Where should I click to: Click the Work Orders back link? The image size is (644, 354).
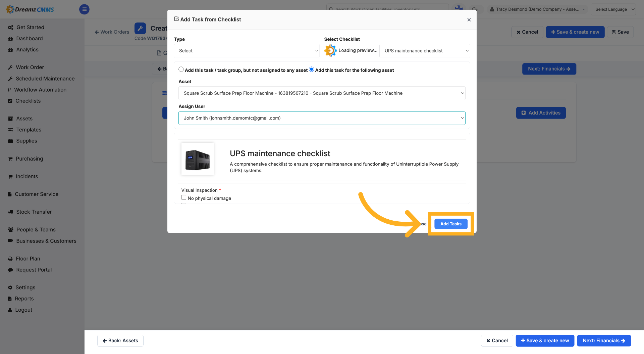(112, 32)
